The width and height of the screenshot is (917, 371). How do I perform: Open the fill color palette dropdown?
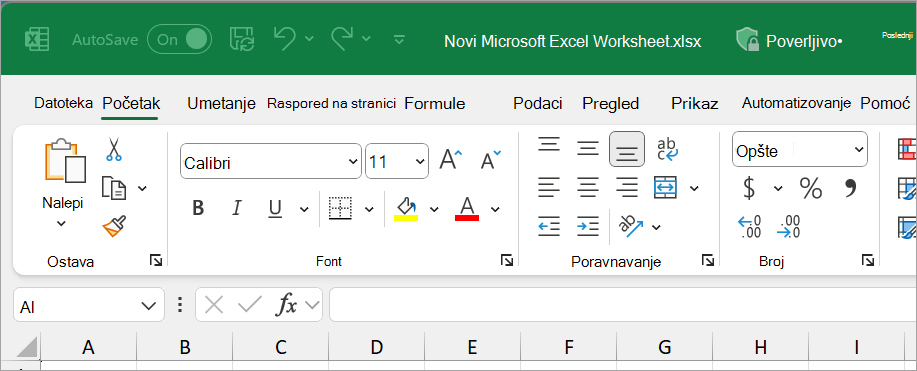coord(434,209)
